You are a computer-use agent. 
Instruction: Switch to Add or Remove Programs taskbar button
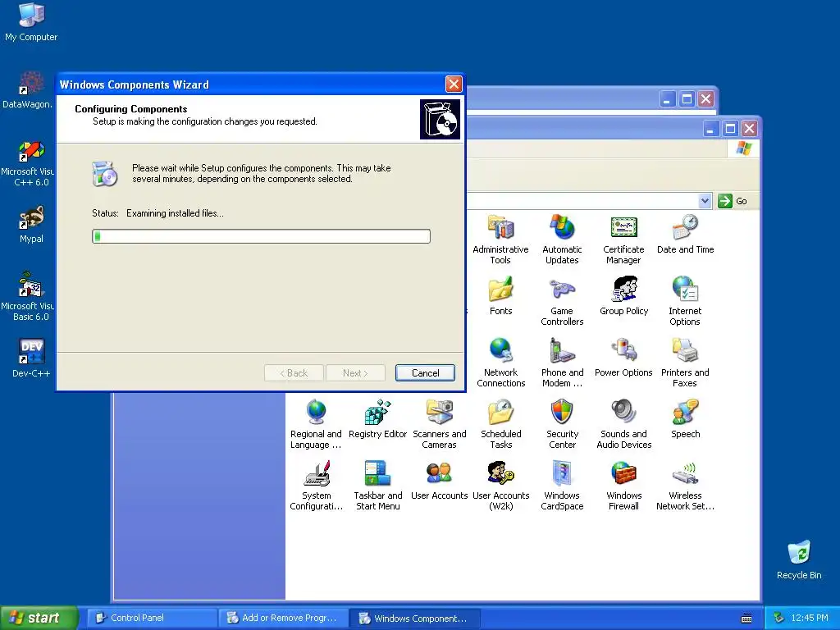click(283, 618)
